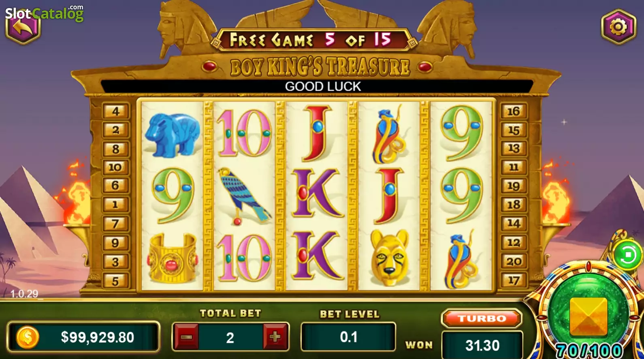This screenshot has width=644, height=359.
Task: Click the large green spin stop button
Action: click(x=589, y=315)
